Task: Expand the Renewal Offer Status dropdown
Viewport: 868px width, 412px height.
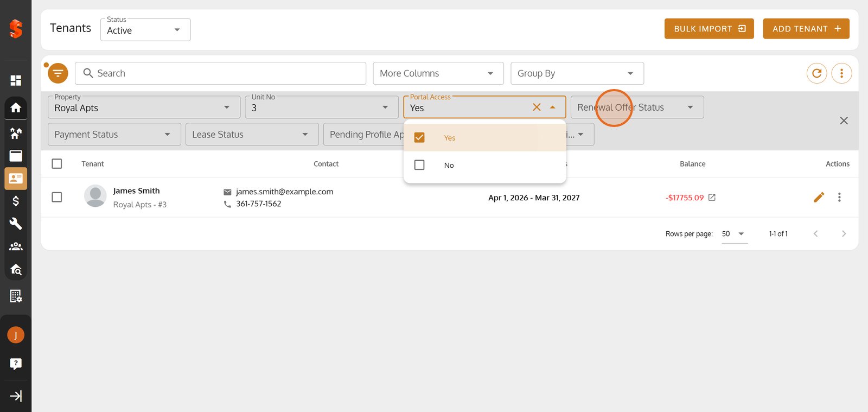Action: pos(637,107)
